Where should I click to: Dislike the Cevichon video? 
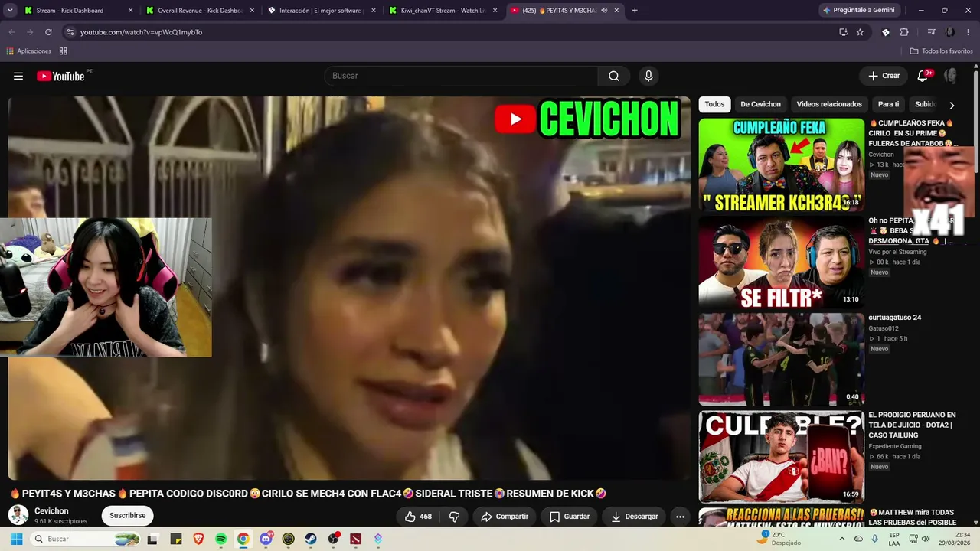(x=454, y=517)
